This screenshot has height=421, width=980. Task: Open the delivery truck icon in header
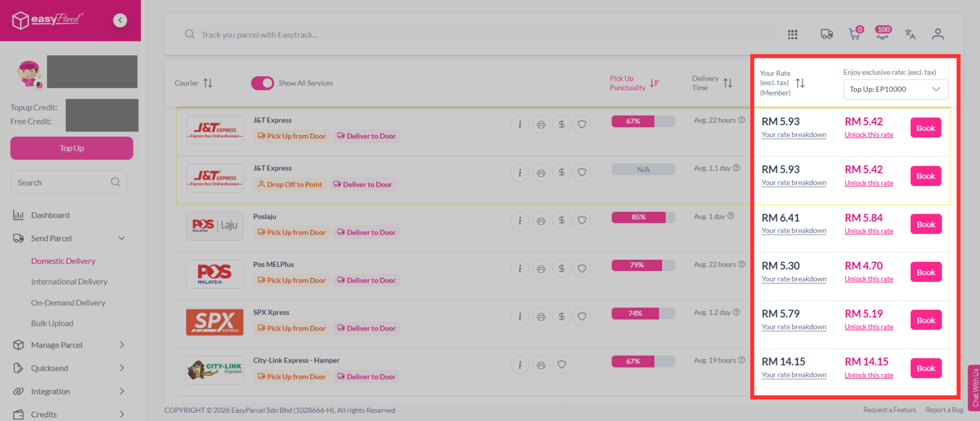pos(826,34)
